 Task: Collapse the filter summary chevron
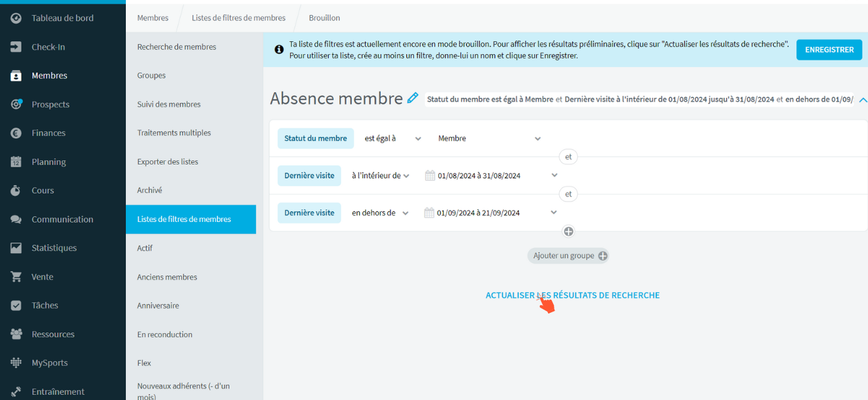(862, 100)
